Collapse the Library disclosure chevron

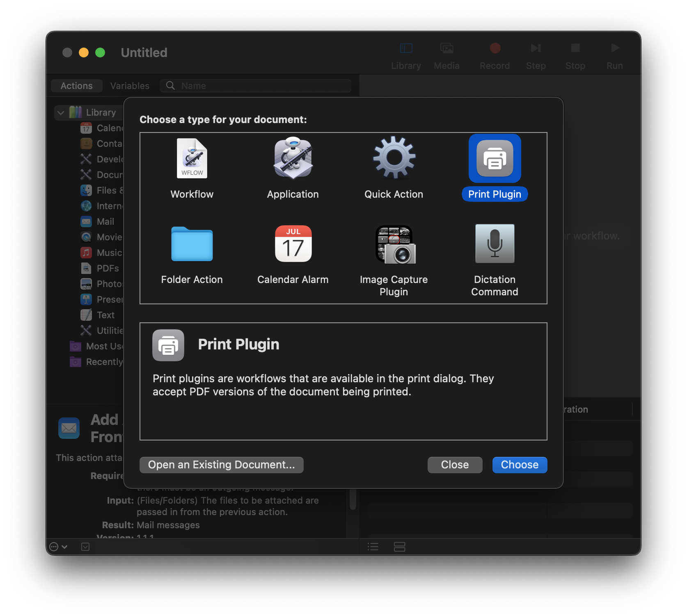click(x=61, y=112)
